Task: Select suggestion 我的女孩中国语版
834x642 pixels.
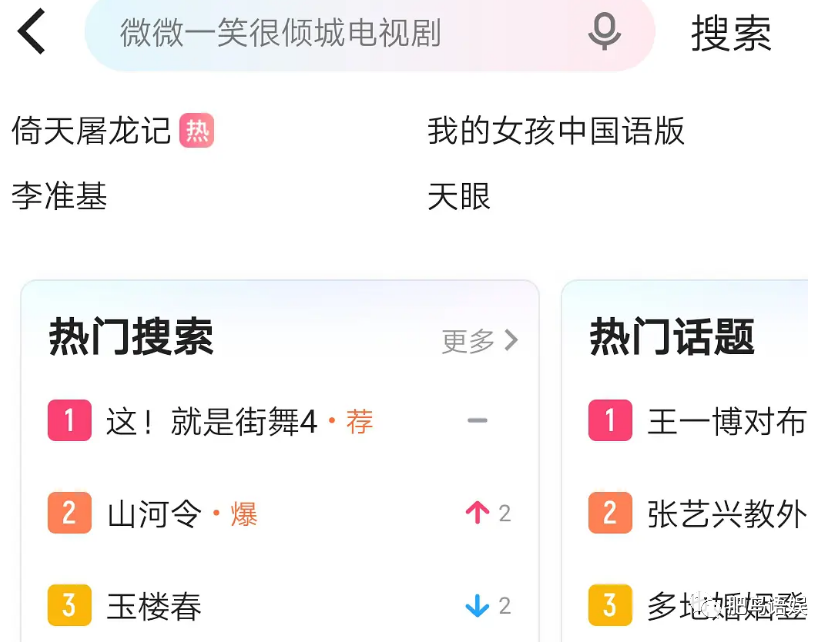Action: click(556, 131)
